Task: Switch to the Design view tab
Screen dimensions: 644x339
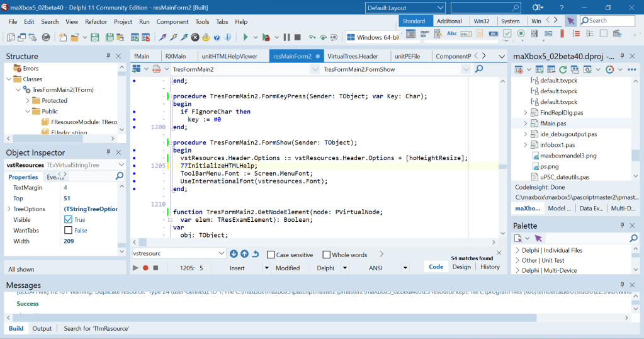Action: pyautogui.click(x=461, y=267)
